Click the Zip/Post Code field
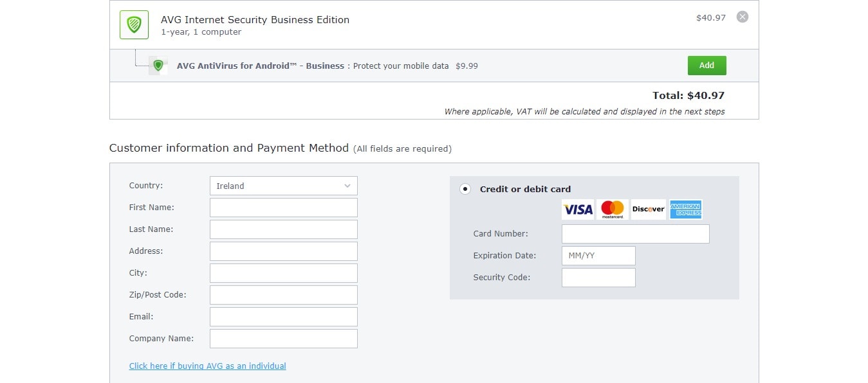This screenshot has height=383, width=868. tap(283, 295)
